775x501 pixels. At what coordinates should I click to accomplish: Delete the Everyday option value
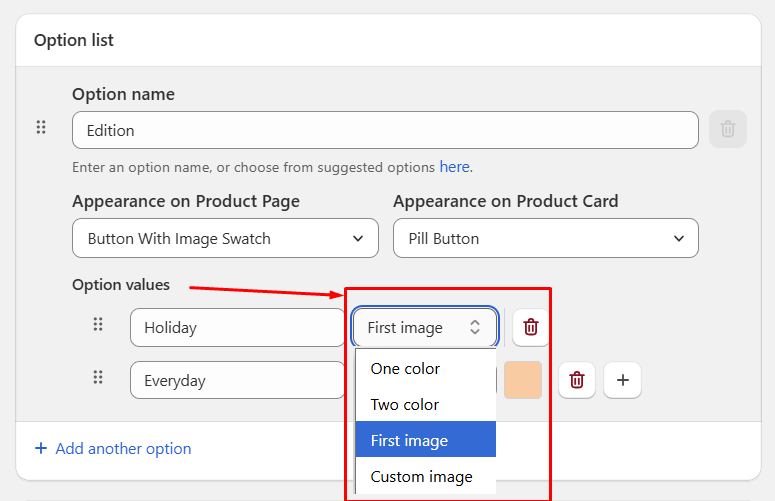577,380
